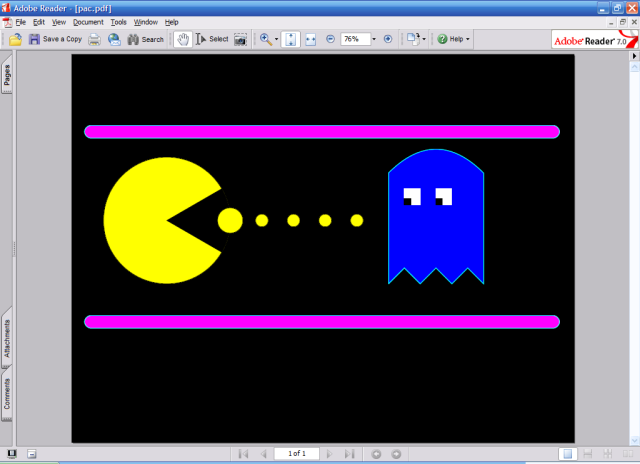Image resolution: width=640 pixels, height=464 pixels.
Task: Open the zoom percentage dropdown
Action: click(x=374, y=39)
